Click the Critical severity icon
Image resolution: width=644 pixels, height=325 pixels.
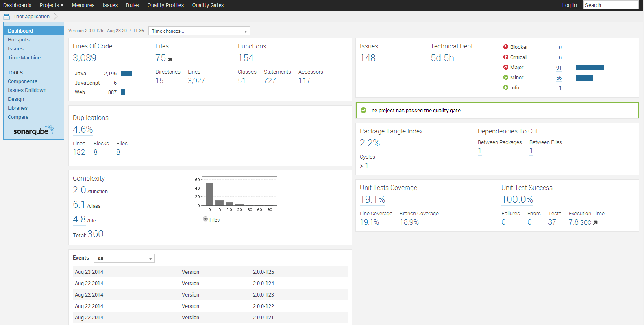coord(506,57)
